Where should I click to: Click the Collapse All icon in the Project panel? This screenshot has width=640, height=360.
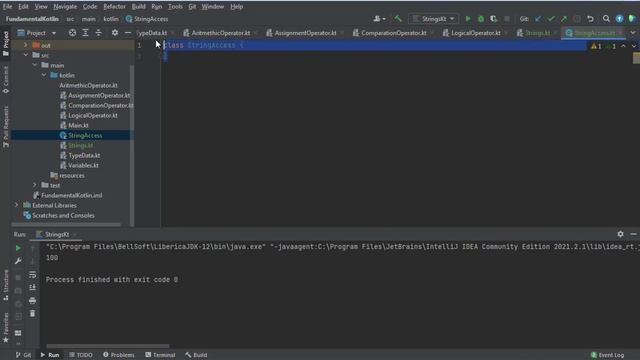tap(98, 33)
